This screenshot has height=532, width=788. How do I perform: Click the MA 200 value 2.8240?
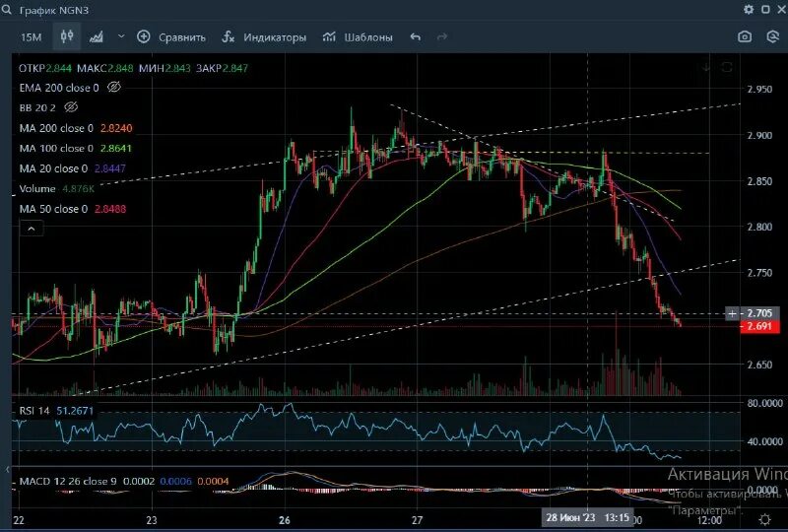(116, 128)
